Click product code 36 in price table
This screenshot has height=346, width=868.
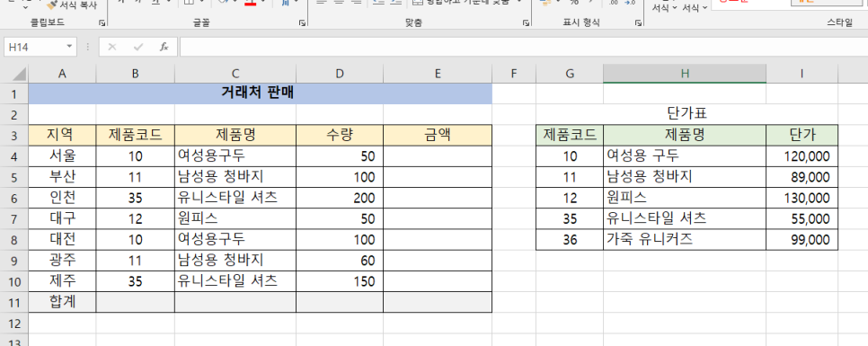(570, 240)
